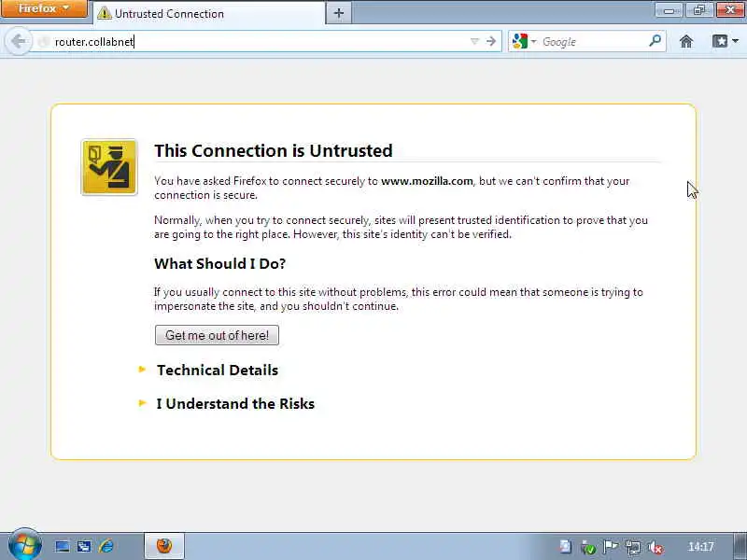Image resolution: width=747 pixels, height=560 pixels.
Task: Go back using the back arrow
Action: pyautogui.click(x=18, y=41)
